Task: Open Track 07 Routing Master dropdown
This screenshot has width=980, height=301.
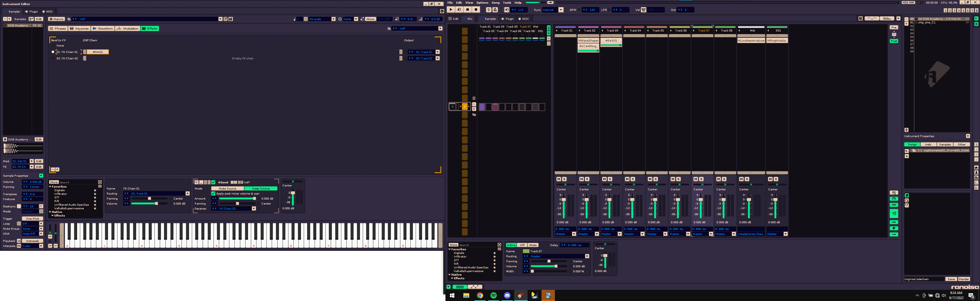Action: (587, 256)
